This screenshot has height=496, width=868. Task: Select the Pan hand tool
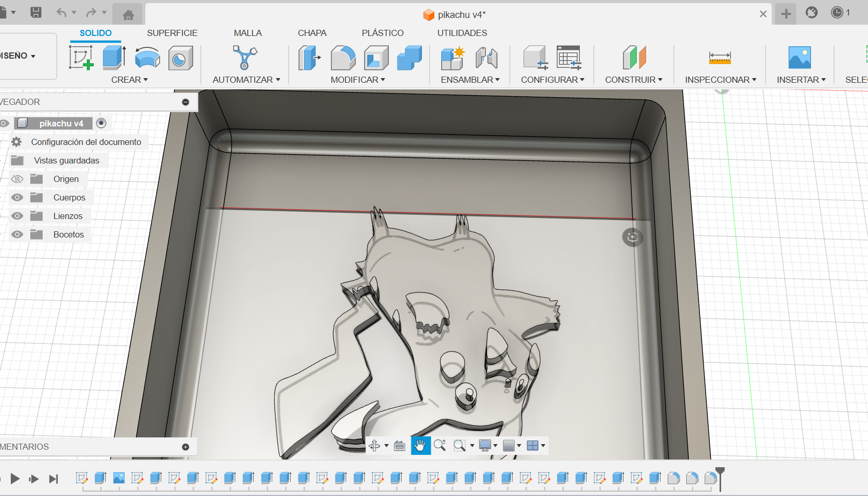pyautogui.click(x=420, y=446)
